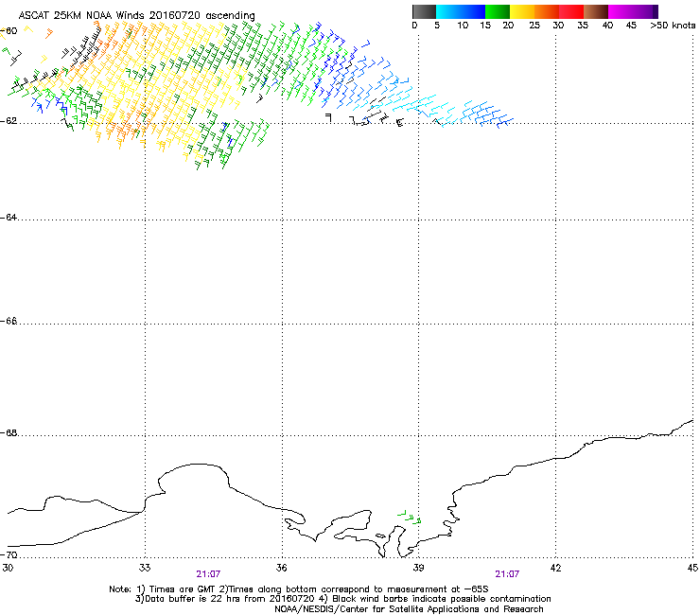
Task: Click the '21:07' time label between 33 and 36
Action: 208,574
